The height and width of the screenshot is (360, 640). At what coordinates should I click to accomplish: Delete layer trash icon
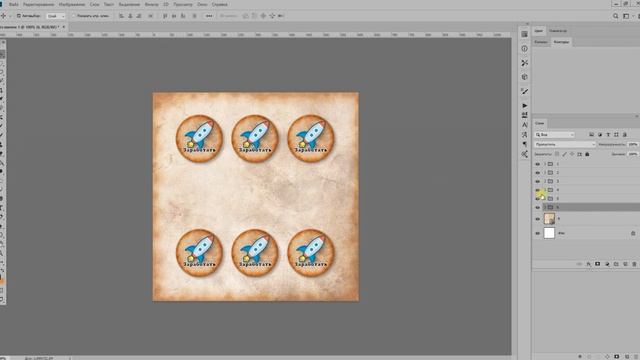coord(634,264)
